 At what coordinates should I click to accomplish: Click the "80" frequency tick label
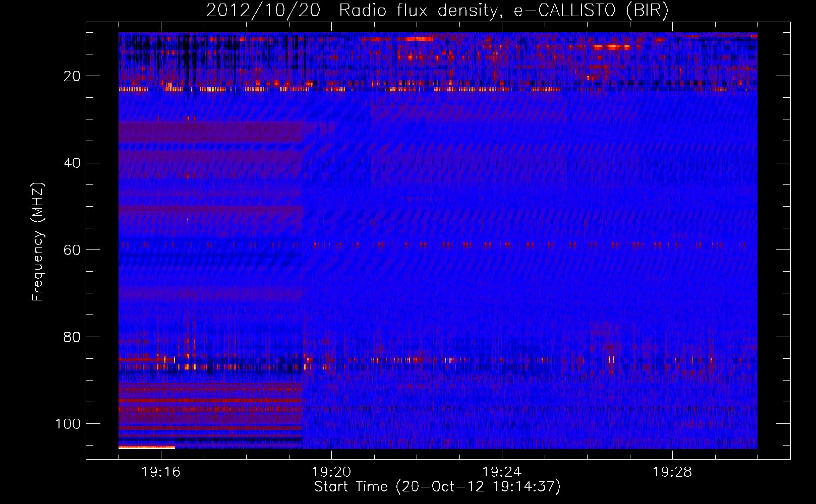click(72, 337)
